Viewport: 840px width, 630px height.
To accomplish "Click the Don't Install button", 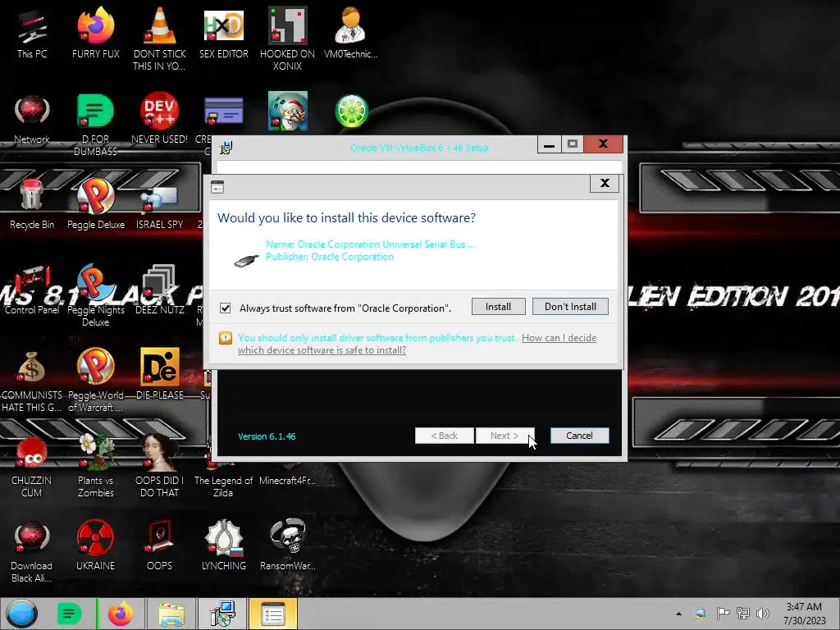I will point(570,307).
